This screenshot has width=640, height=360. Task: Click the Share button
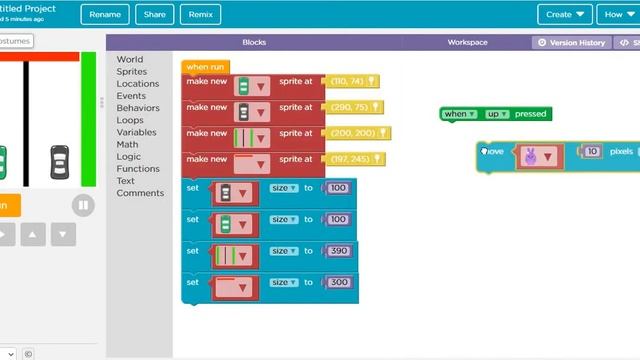tap(155, 15)
